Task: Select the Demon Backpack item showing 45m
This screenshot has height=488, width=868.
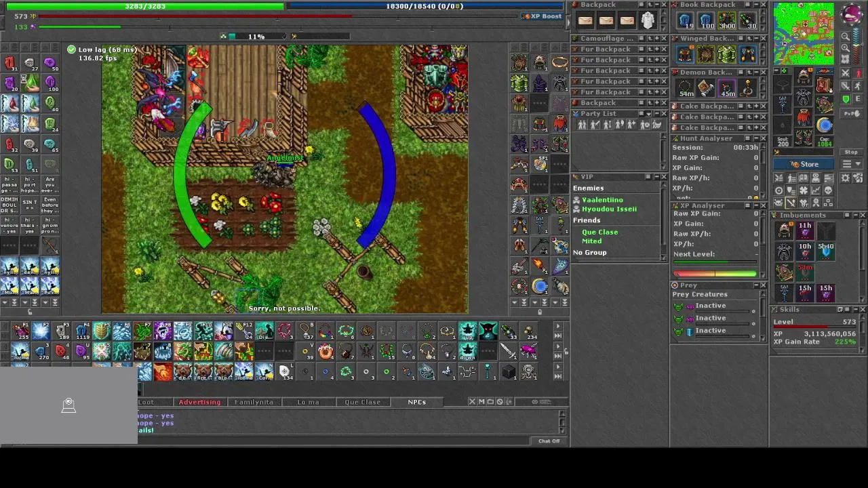Action: [x=726, y=88]
